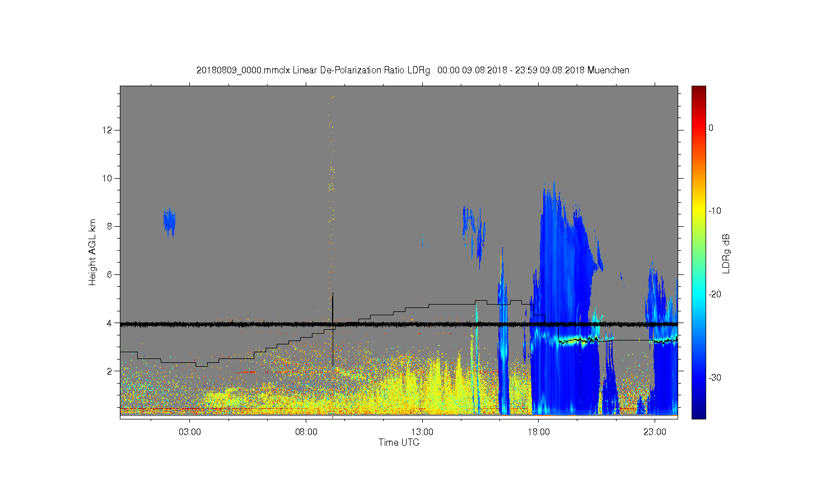Click the height tick label 10
840x504 pixels.
(x=108, y=179)
